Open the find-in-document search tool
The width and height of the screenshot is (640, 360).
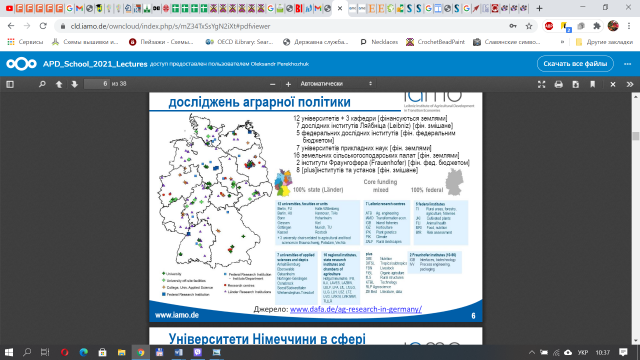(42, 84)
